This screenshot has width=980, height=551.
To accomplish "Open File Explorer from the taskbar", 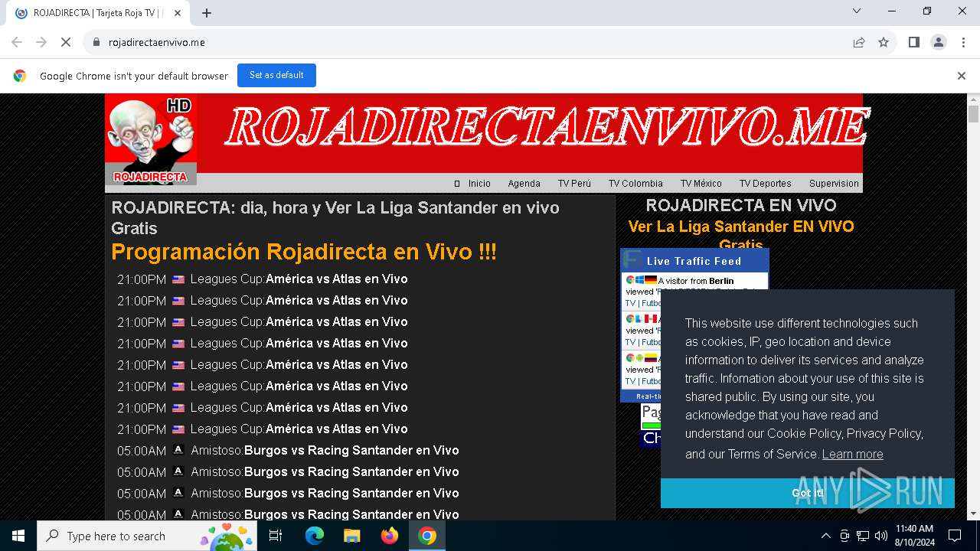I will click(351, 536).
